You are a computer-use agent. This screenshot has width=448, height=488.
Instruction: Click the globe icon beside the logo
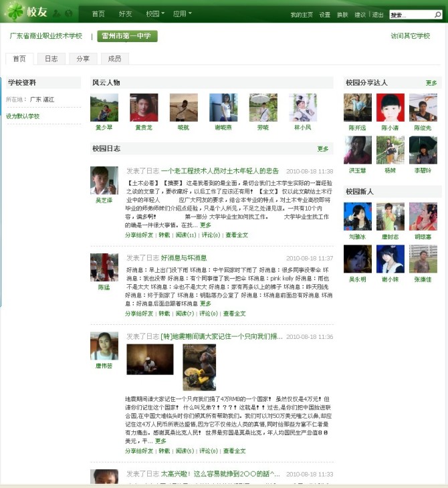coord(68,13)
